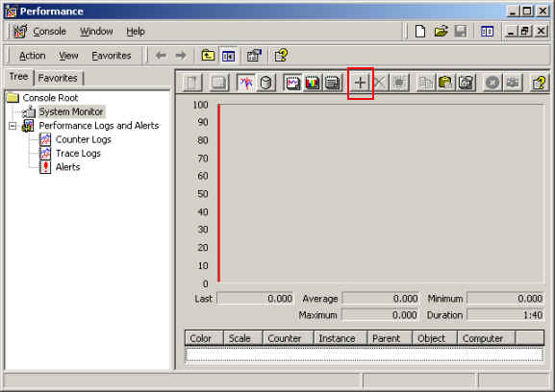Click the Last value field

(255, 299)
